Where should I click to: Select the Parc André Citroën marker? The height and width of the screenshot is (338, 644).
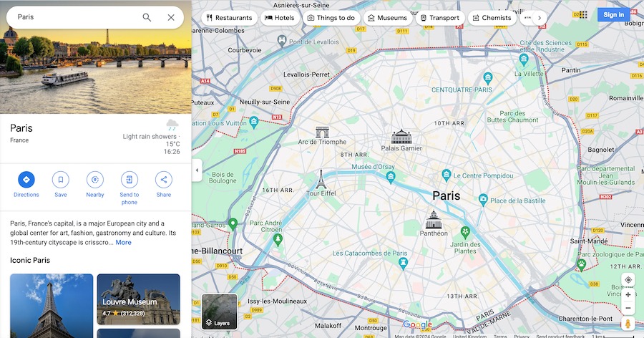tap(278, 239)
